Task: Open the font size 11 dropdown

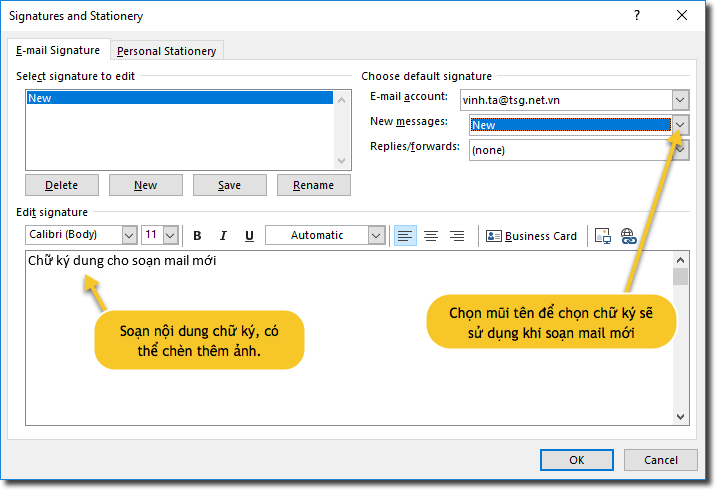Action: (x=170, y=236)
